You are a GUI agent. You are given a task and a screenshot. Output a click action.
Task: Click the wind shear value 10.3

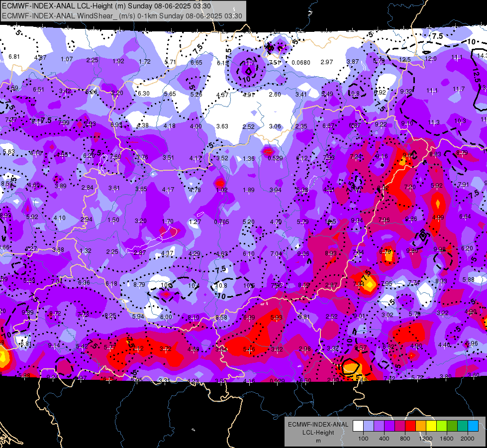click(460, 120)
